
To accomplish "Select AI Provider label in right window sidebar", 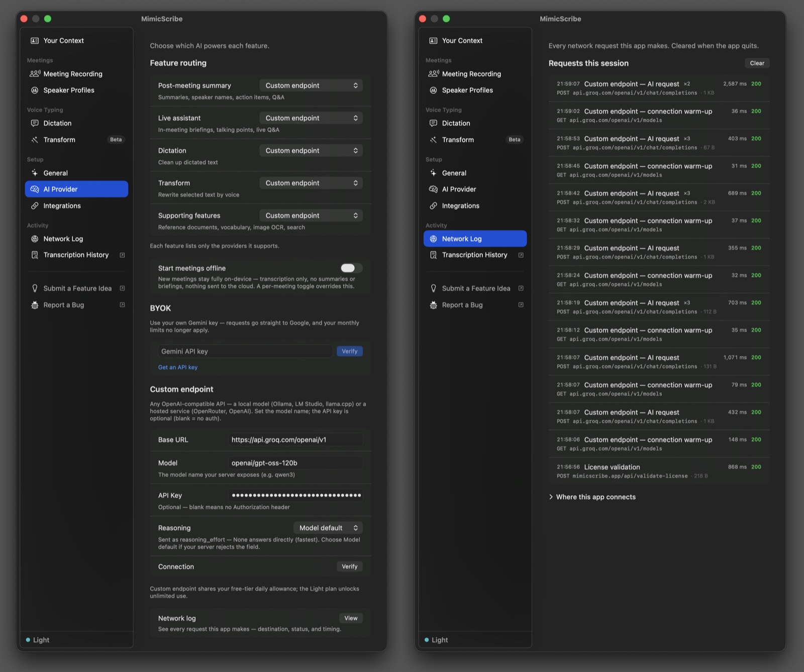I will pyautogui.click(x=459, y=189).
